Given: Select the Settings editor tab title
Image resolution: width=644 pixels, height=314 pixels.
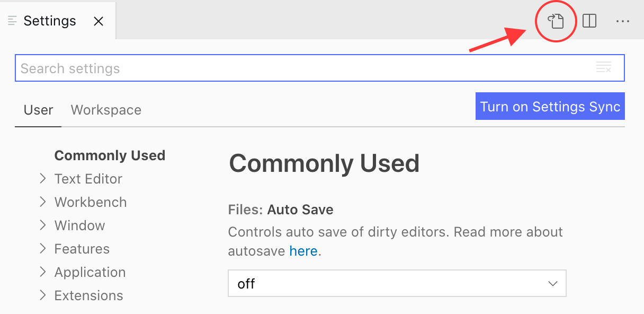Looking at the screenshot, I should coord(50,21).
